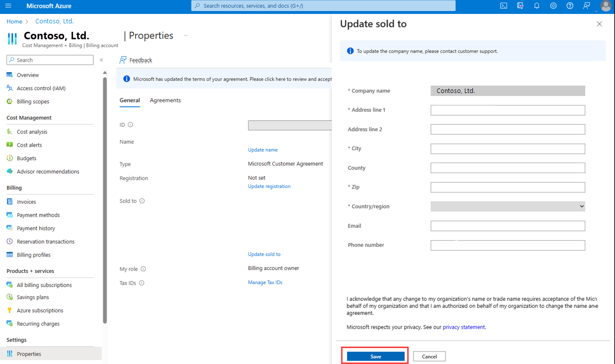The width and height of the screenshot is (615, 364).
Task: Switch to the Agreements tab
Action: (166, 100)
